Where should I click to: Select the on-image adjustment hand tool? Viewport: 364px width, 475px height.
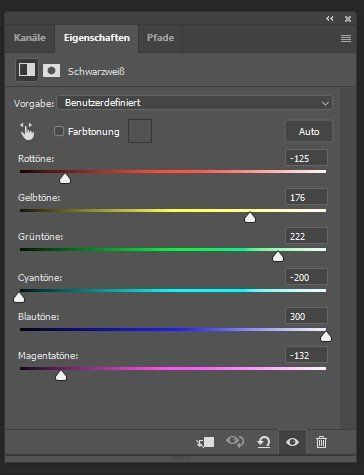pos(27,131)
